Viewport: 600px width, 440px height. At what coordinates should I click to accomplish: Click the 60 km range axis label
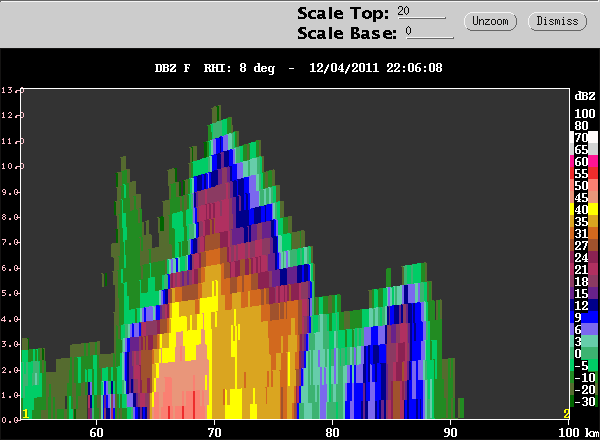click(x=96, y=432)
